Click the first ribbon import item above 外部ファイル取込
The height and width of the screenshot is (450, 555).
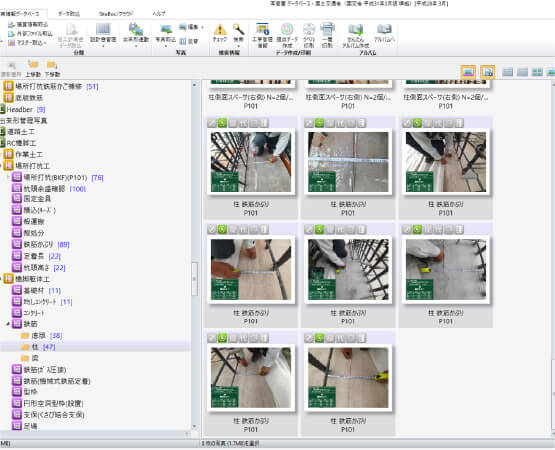(28, 24)
